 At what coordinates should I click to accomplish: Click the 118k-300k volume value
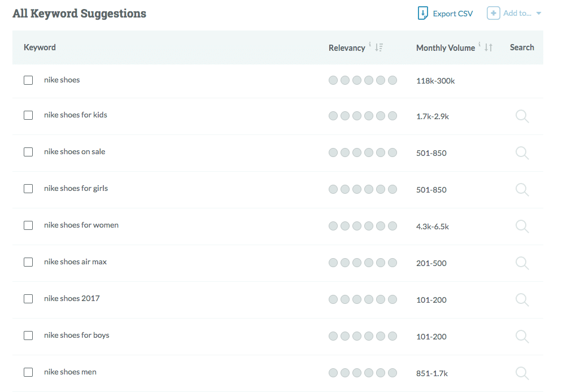[x=435, y=81]
